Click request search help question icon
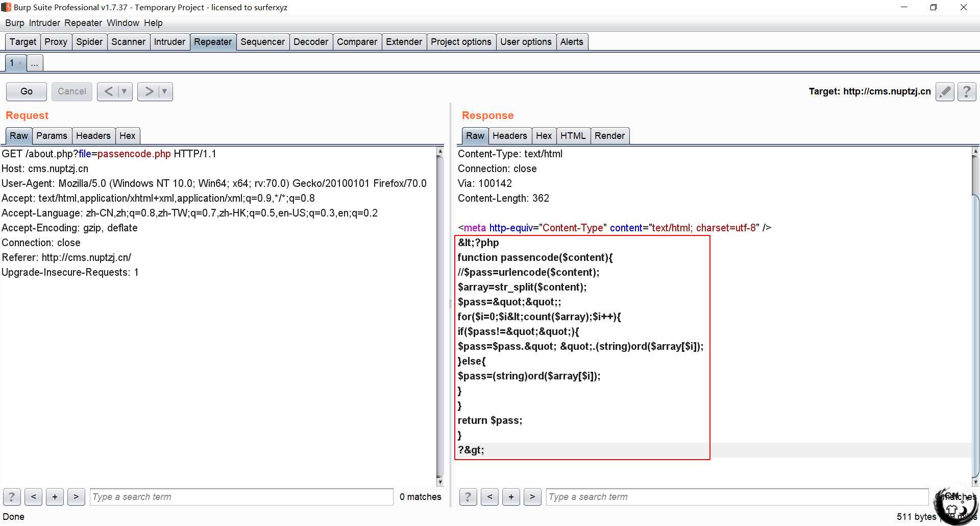980x526 pixels. tap(12, 497)
